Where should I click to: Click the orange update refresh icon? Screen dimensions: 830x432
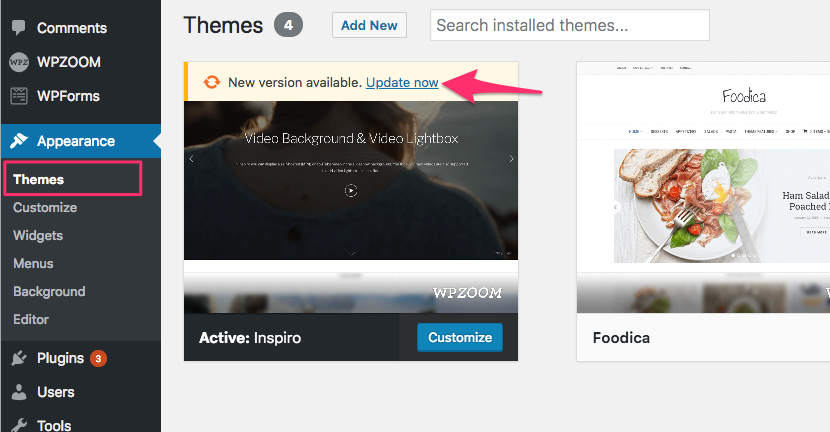212,82
